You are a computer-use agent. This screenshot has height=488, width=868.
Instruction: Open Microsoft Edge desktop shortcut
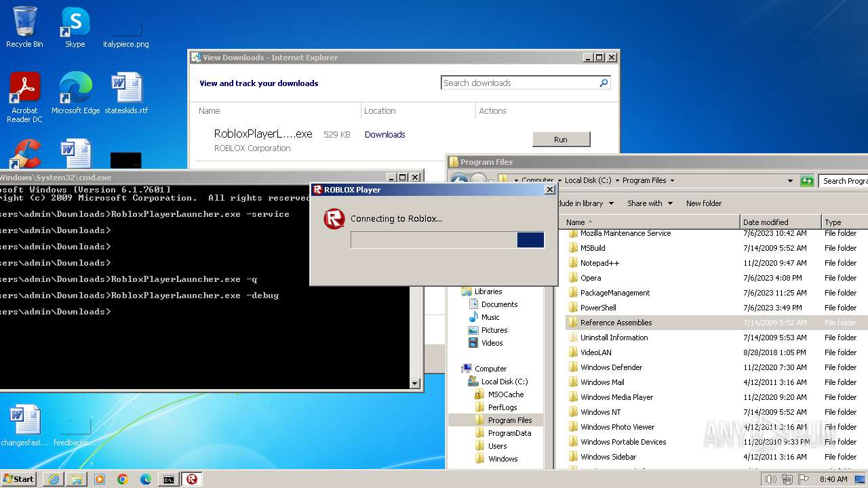pyautogui.click(x=75, y=94)
